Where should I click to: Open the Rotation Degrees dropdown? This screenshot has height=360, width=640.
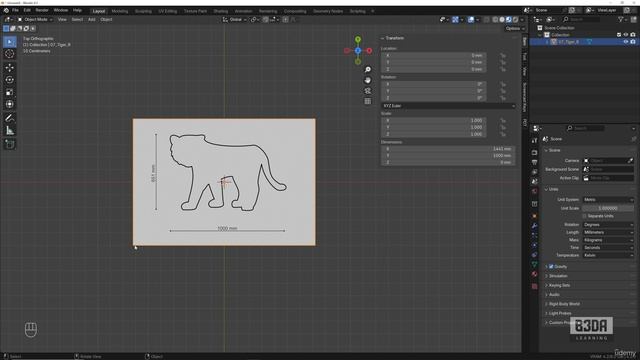pos(608,224)
